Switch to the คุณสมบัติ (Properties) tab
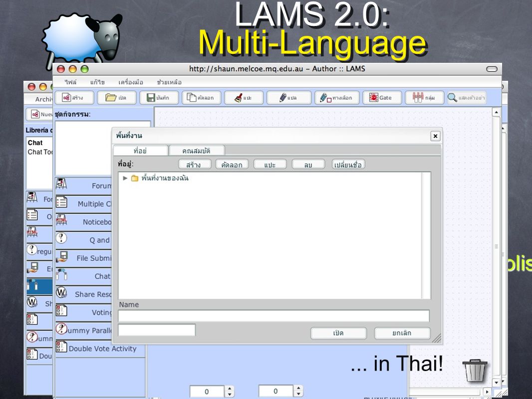Screen dimensions: 532x399 click(197, 151)
